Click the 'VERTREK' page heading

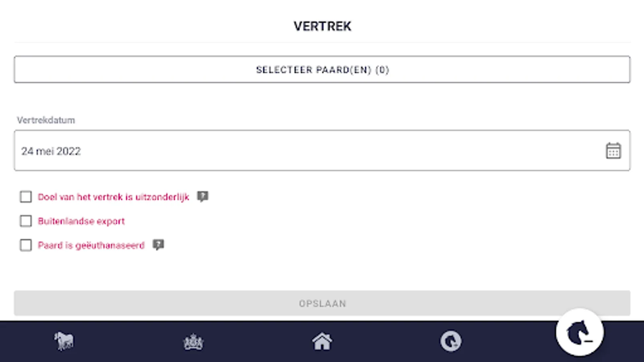[322, 26]
